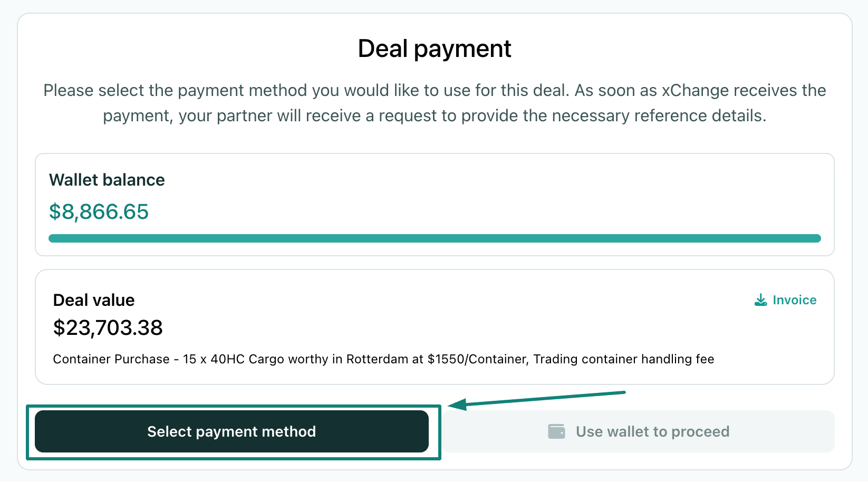Screen dimensions: 868x482
Task: Click the highlighted outline around Select payment method
Action: coord(231,407)
